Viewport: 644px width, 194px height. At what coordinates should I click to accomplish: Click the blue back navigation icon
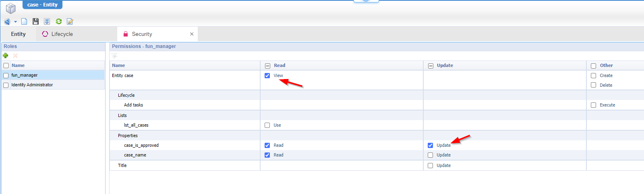[x=7, y=21]
